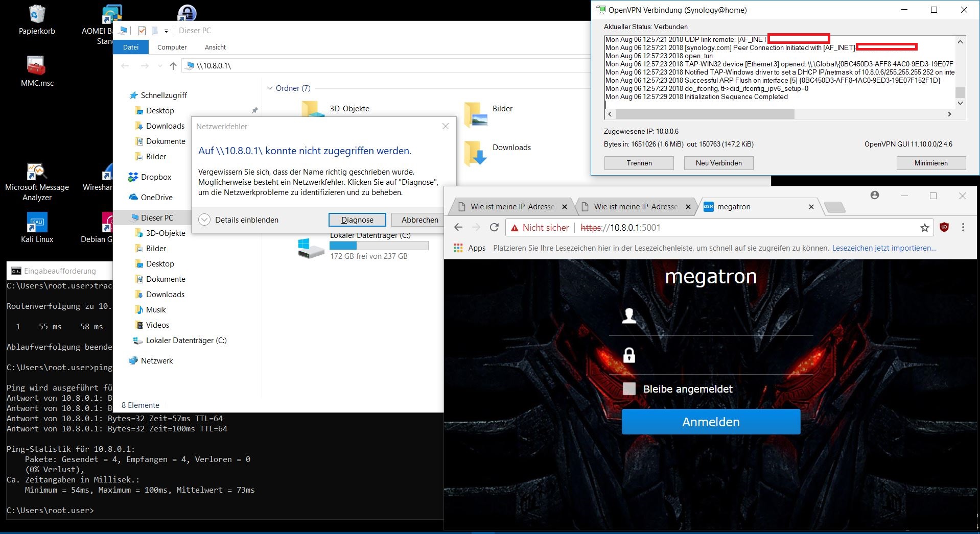Click the properties checkmark icon in Explorer title bar
Image resolution: width=980 pixels, height=534 pixels.
tap(142, 31)
